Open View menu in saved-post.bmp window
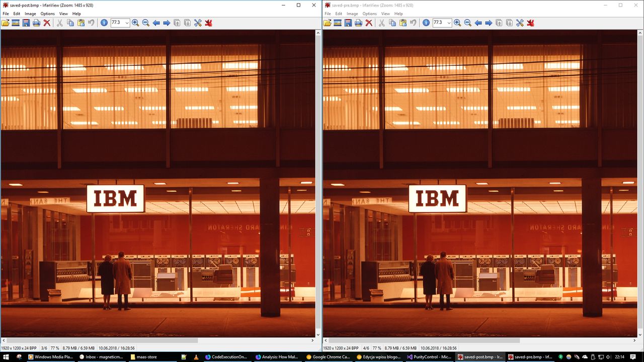The image size is (644, 362). point(63,14)
